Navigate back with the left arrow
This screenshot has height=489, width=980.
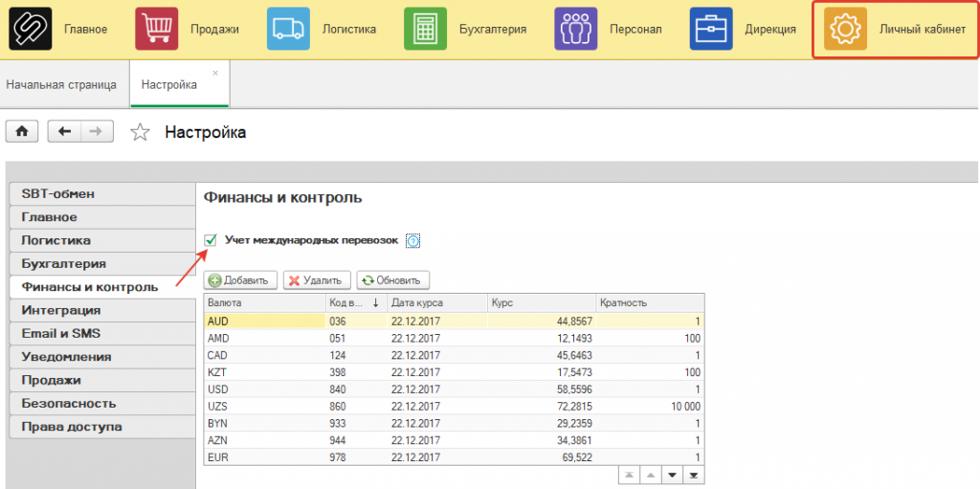tap(64, 132)
